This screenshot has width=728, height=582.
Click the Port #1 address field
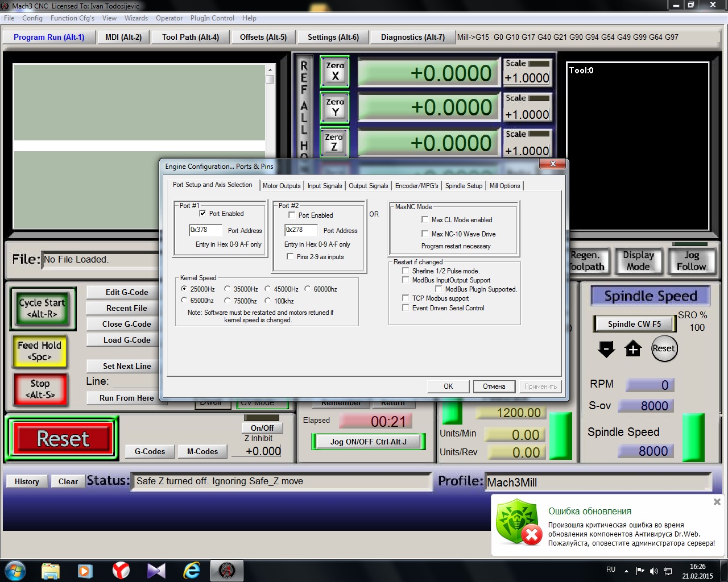point(205,230)
